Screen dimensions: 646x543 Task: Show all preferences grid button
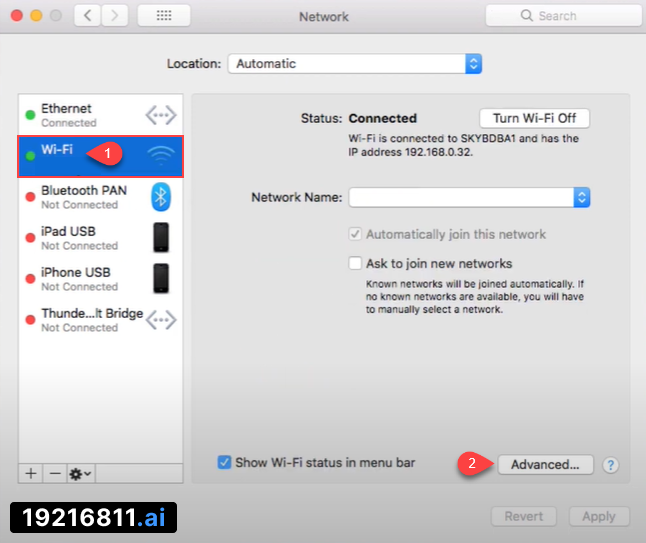pyautogui.click(x=163, y=16)
